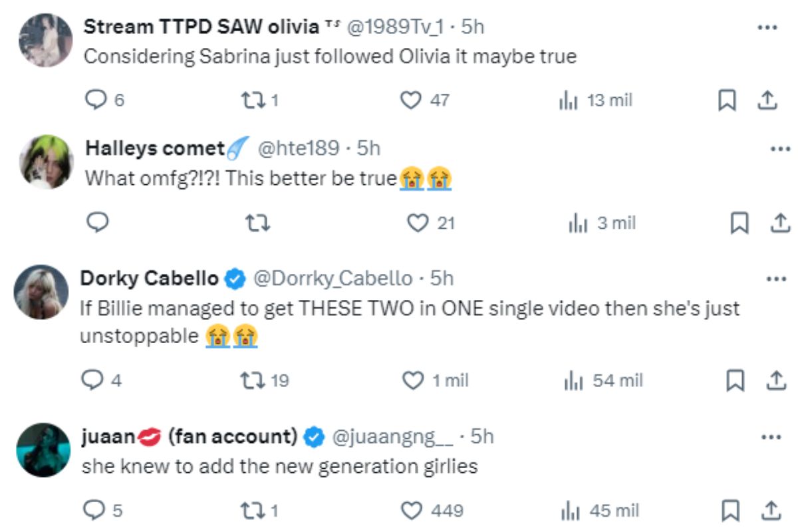
Task: Share the tweet by @1989Tv_1
Action: coord(767,100)
